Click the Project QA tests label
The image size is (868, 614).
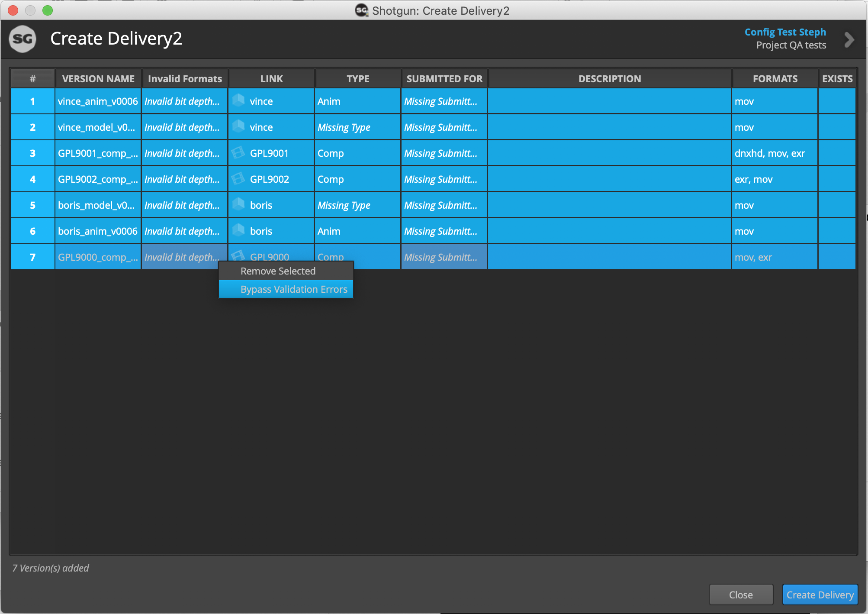tap(791, 45)
